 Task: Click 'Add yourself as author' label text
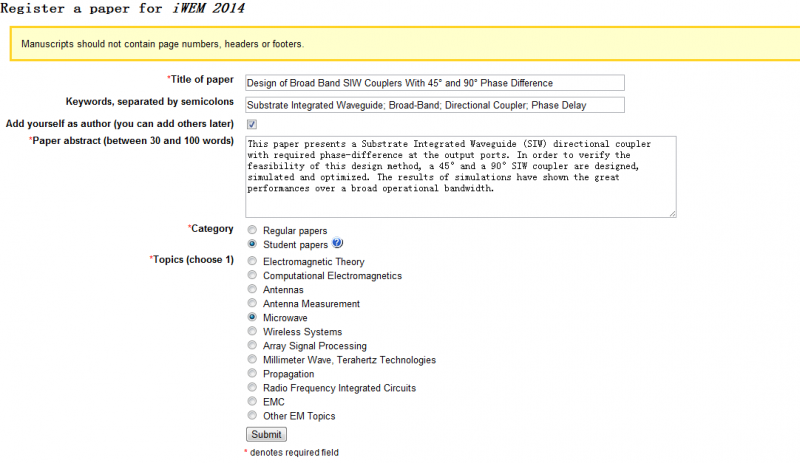(x=119, y=124)
